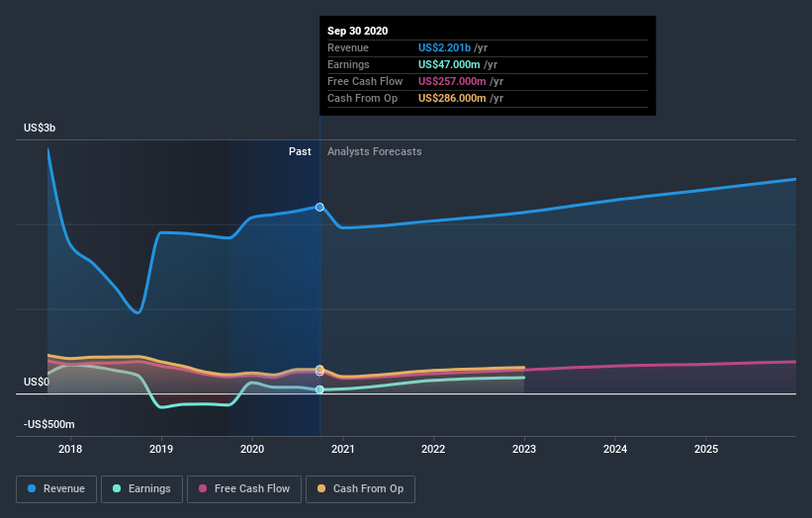Toggle the Free Cash Flow legend button
Screen dimensions: 812x518
(244, 489)
